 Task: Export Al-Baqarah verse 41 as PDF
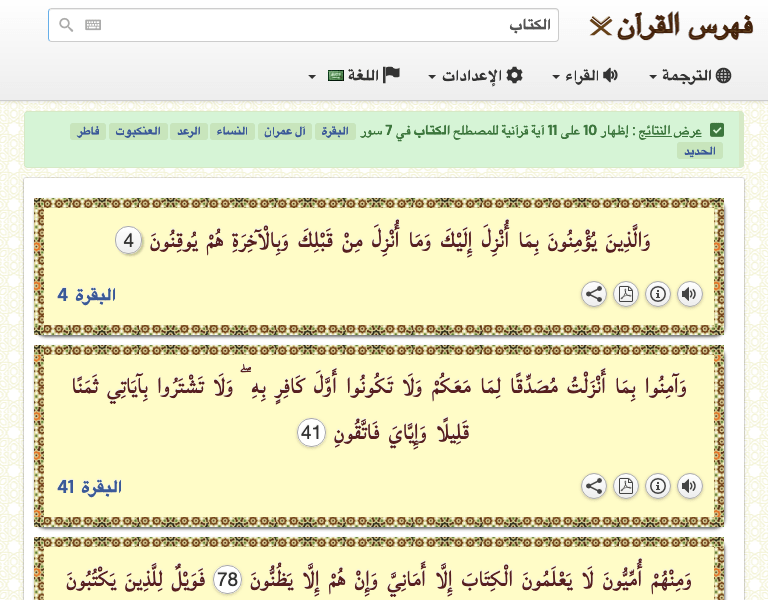tap(626, 486)
